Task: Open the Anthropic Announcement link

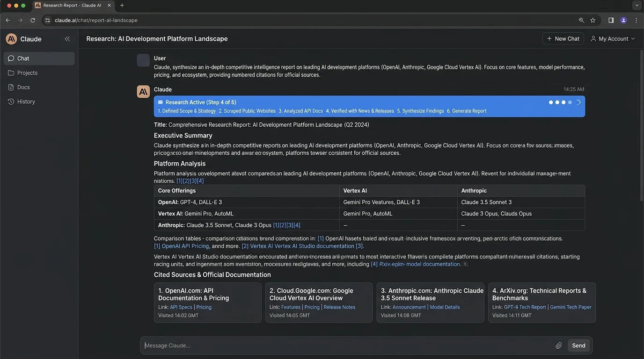Action: tap(410, 307)
